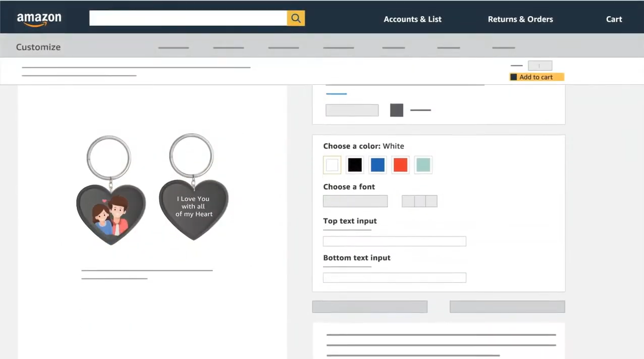Click the Add to cart button
This screenshot has height=359, width=644.
coord(536,77)
